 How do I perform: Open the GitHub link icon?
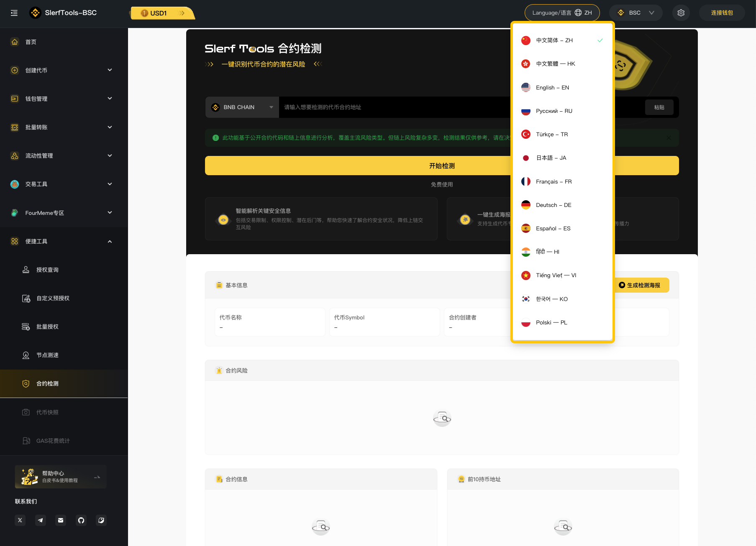[81, 520]
